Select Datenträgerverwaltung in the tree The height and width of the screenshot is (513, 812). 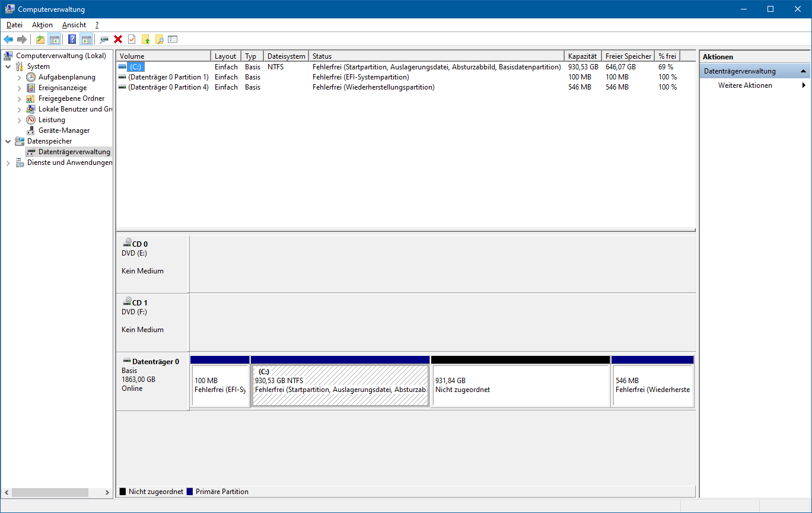point(74,152)
